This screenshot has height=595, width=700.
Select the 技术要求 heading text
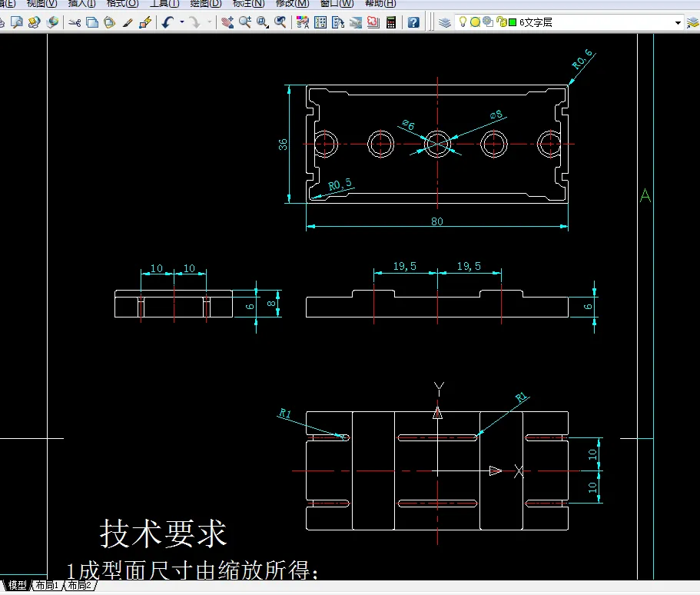[x=164, y=534]
